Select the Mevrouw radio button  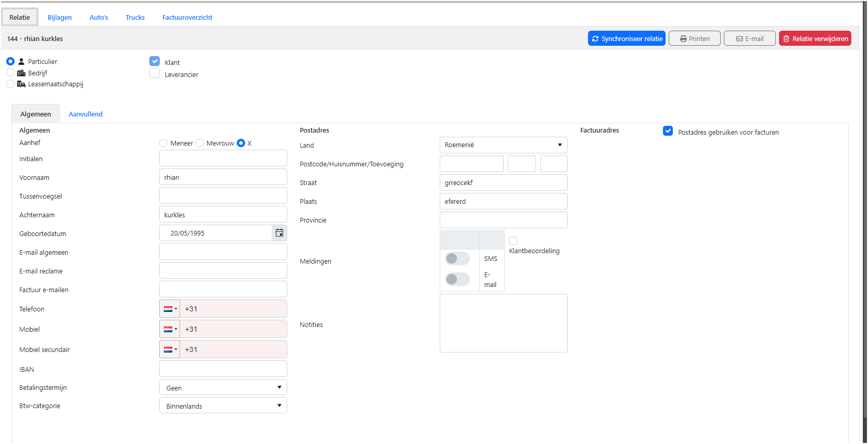point(200,143)
